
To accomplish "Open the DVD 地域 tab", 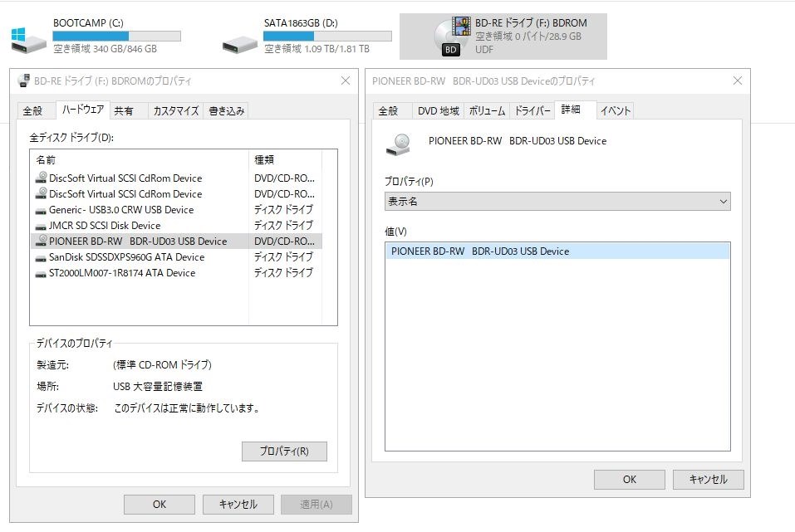I will pos(438,111).
